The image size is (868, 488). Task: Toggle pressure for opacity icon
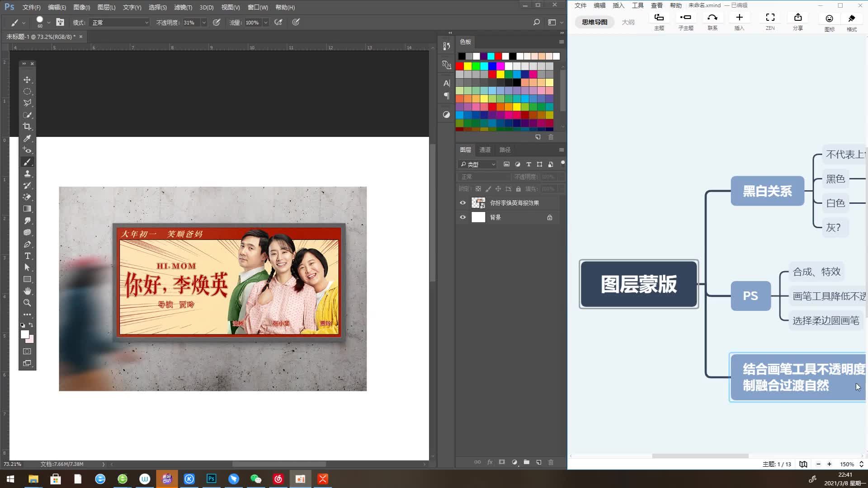pos(217,22)
